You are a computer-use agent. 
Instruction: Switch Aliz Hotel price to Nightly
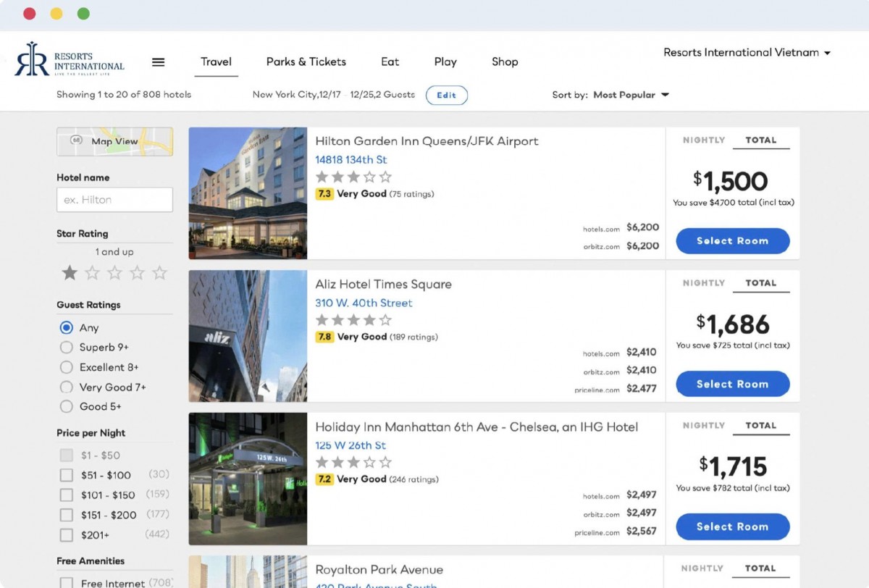pyautogui.click(x=704, y=283)
